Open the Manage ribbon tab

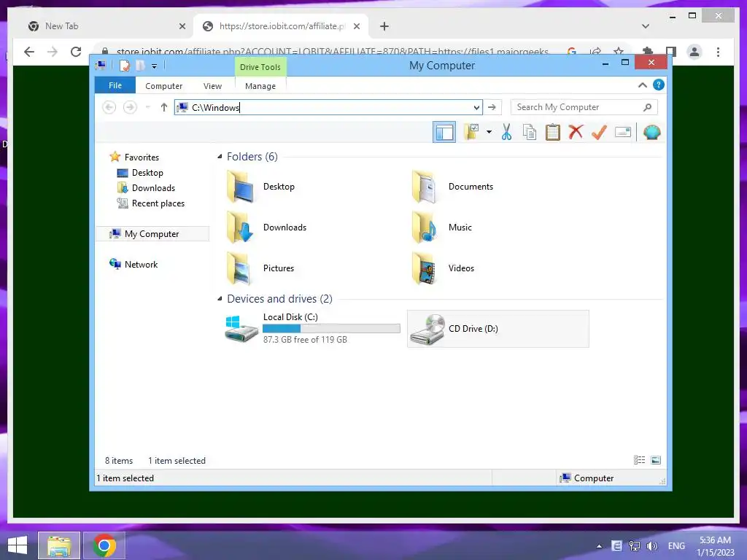260,86
